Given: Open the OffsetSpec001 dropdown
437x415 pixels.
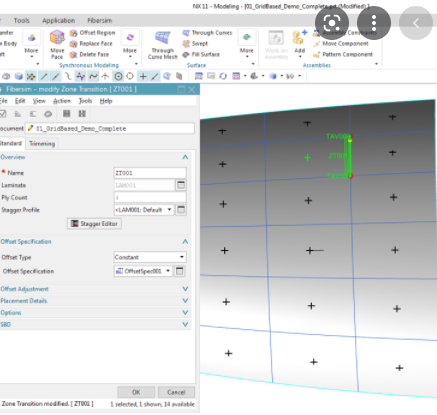Looking at the screenshot, I should 168,271.
